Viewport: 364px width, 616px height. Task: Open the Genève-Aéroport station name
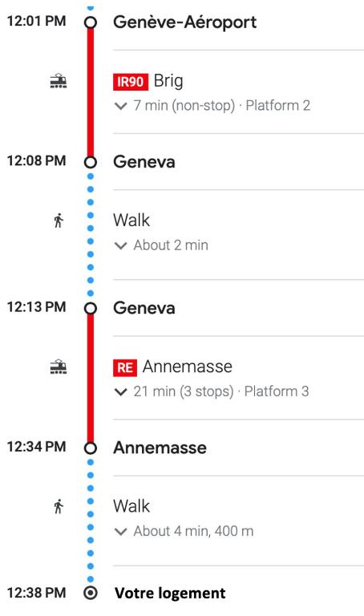click(185, 22)
